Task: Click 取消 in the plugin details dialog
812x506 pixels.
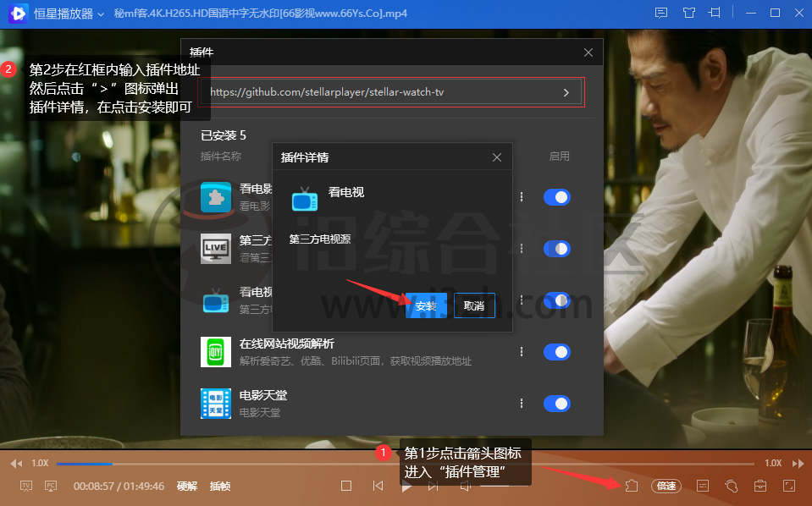Action: (x=474, y=305)
